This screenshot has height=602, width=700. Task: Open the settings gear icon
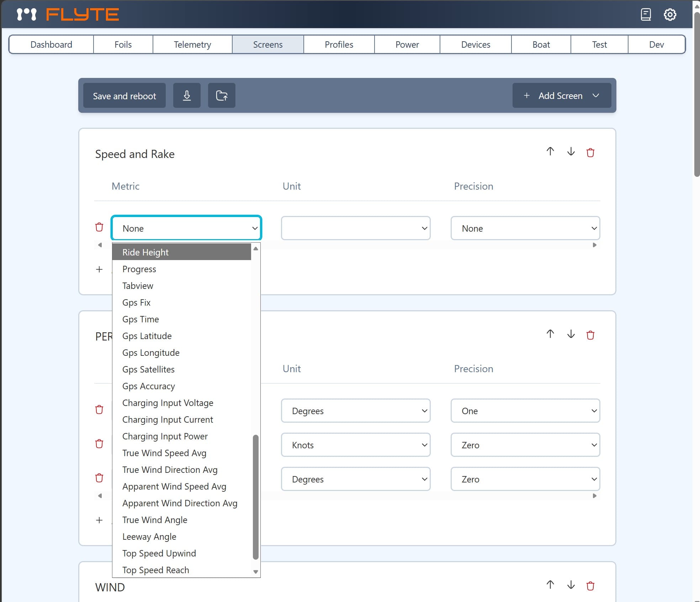coord(670,15)
